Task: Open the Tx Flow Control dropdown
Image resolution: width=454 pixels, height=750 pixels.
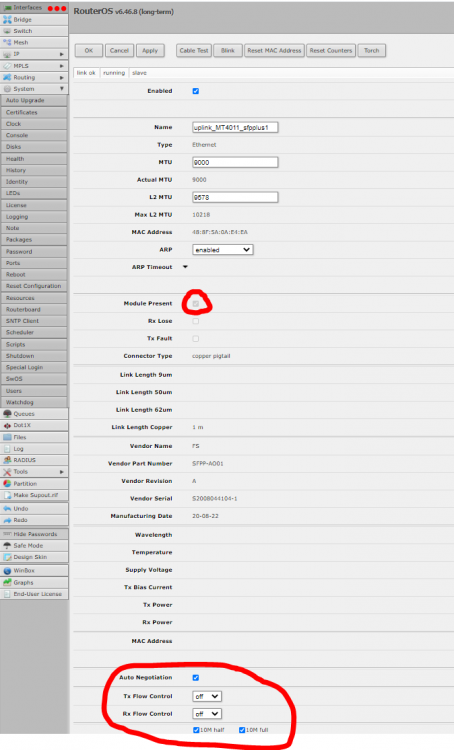Action: coord(207,696)
